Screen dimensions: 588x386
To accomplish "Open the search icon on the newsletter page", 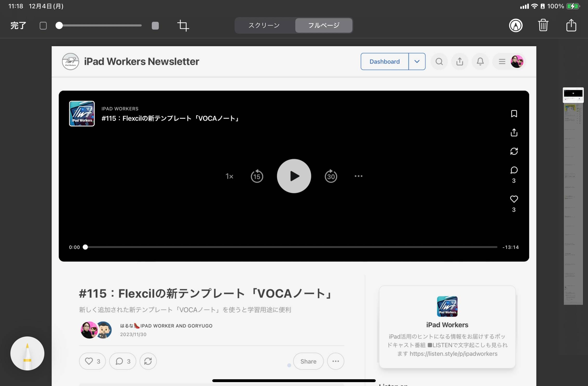I will [x=439, y=61].
